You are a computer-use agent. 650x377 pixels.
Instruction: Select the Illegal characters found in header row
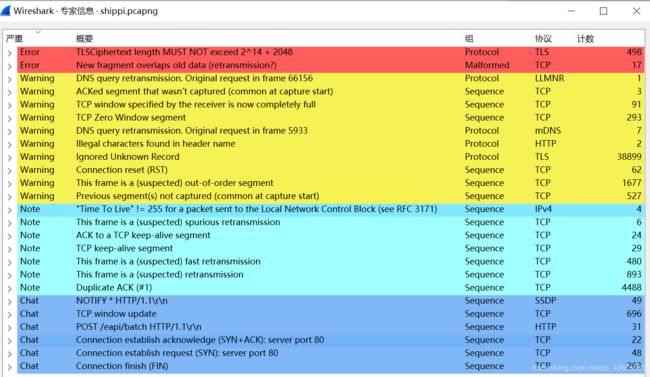click(x=330, y=144)
